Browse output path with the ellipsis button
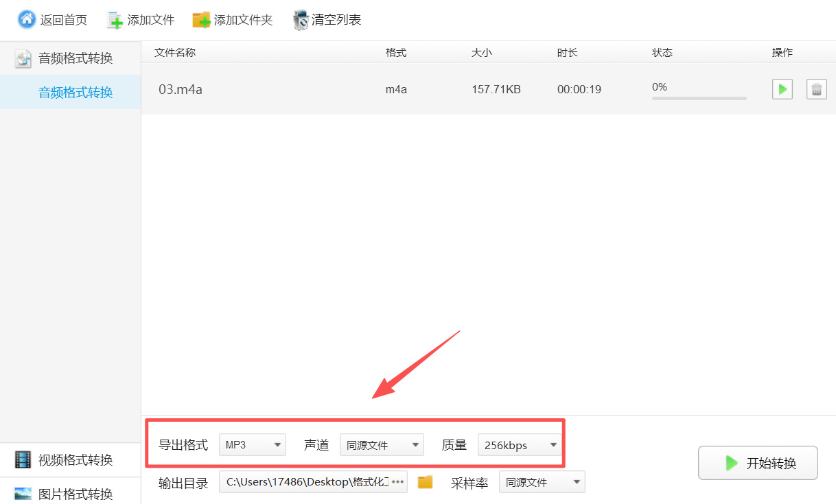The image size is (836, 504). (397, 482)
